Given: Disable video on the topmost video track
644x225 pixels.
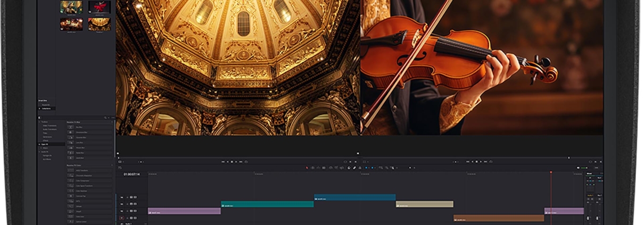Looking at the screenshot, I should 135,197.
